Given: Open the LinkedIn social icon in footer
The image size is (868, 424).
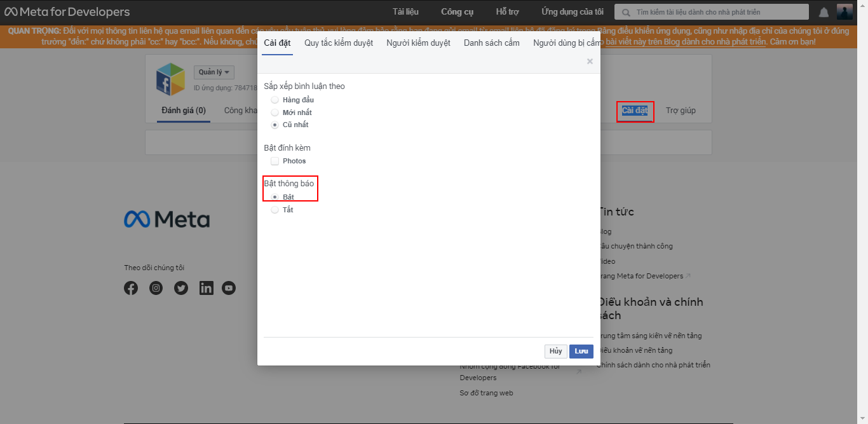Looking at the screenshot, I should [x=206, y=288].
